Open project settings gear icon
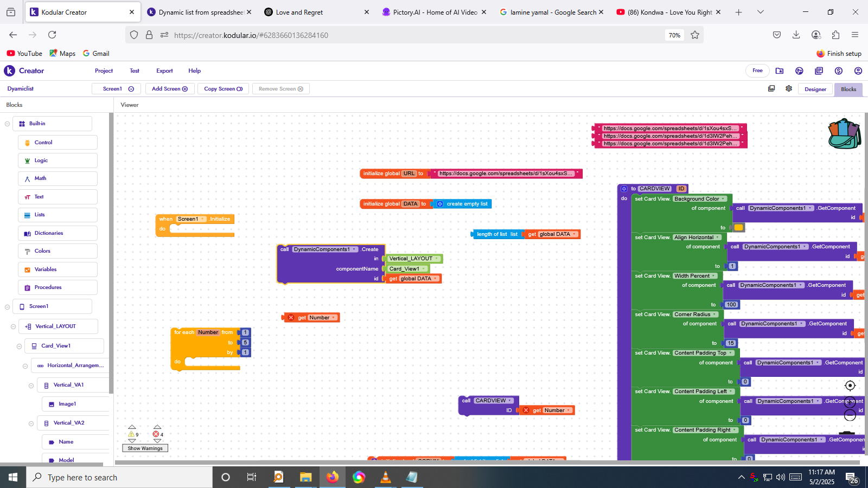The height and width of the screenshot is (488, 868). coord(789,88)
